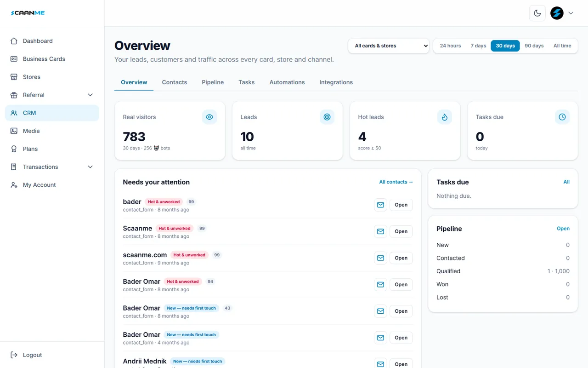Click the Hot & unworked badge on bader
The width and height of the screenshot is (588, 368).
pos(164,202)
